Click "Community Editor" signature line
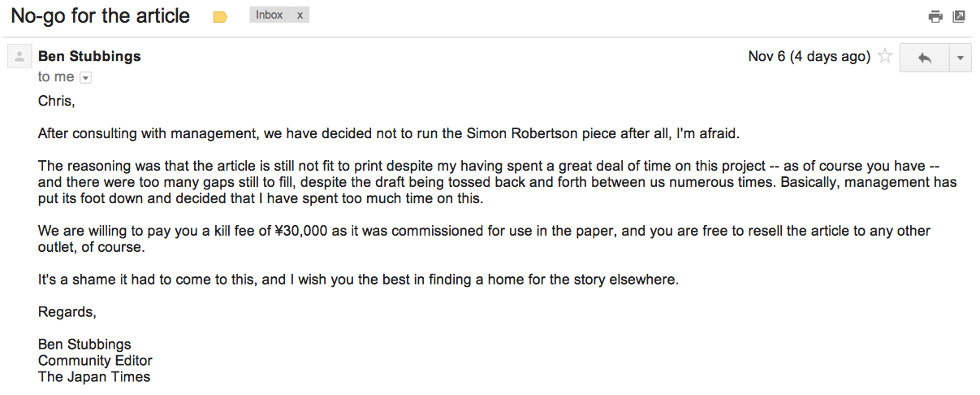Screen dimensions: 980x395 [x=95, y=360]
